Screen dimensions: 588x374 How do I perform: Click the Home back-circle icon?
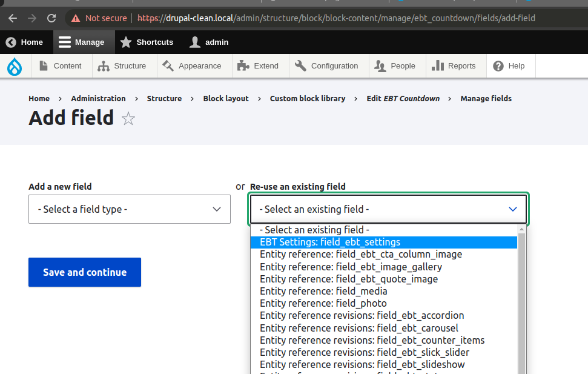tap(11, 42)
